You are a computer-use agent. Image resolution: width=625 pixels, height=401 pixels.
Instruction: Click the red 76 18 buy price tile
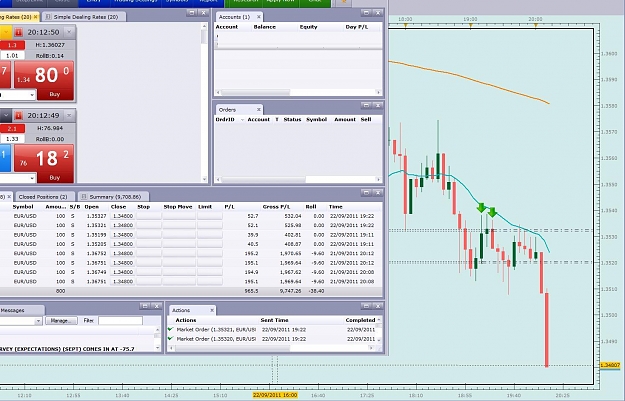[44, 158]
